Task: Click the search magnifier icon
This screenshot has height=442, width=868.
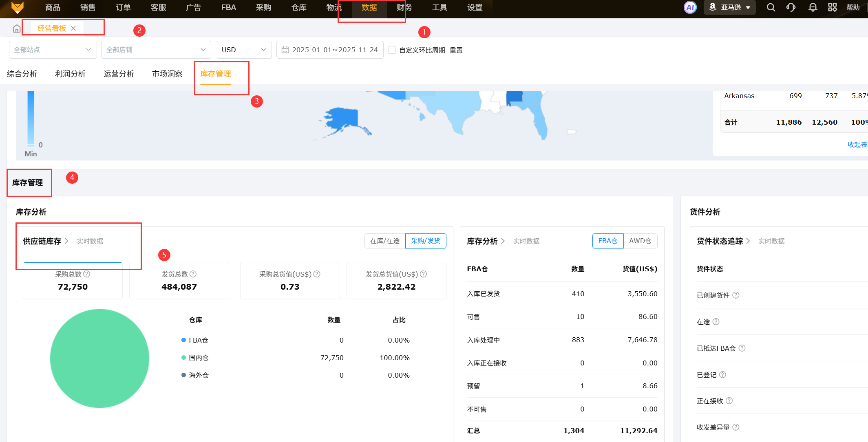Action: click(x=771, y=7)
